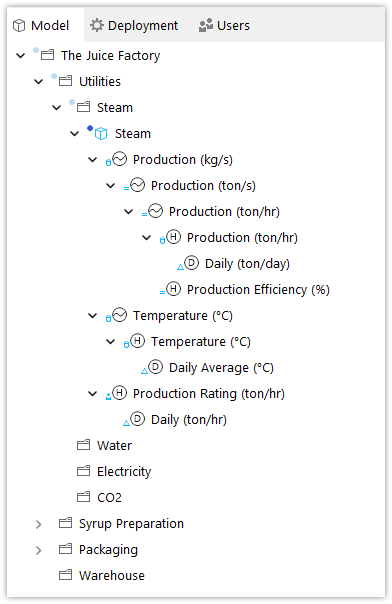
Task: Click the CO2 folder icon
Action: point(83,497)
